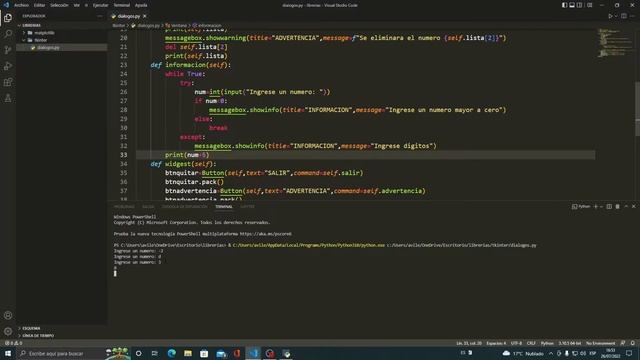This screenshot has height=360, width=640.
Task: Open the Ejecutar menu
Action: click(x=100, y=5)
